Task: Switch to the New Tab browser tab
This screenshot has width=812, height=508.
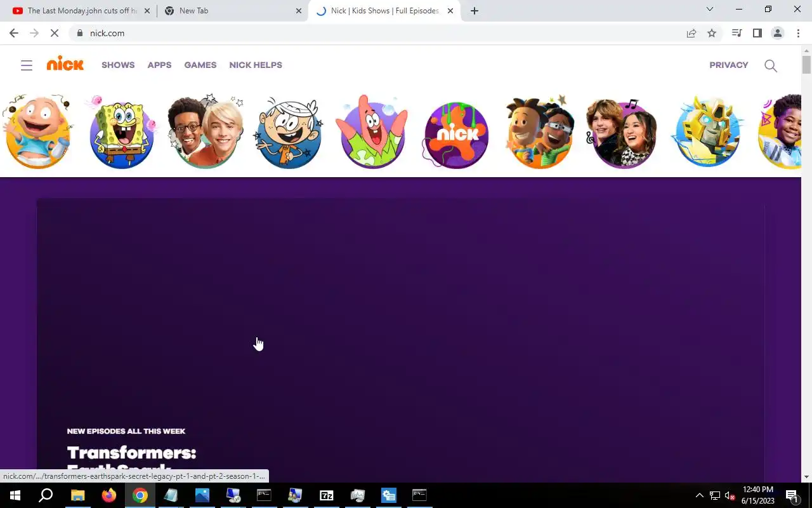Action: (232, 11)
